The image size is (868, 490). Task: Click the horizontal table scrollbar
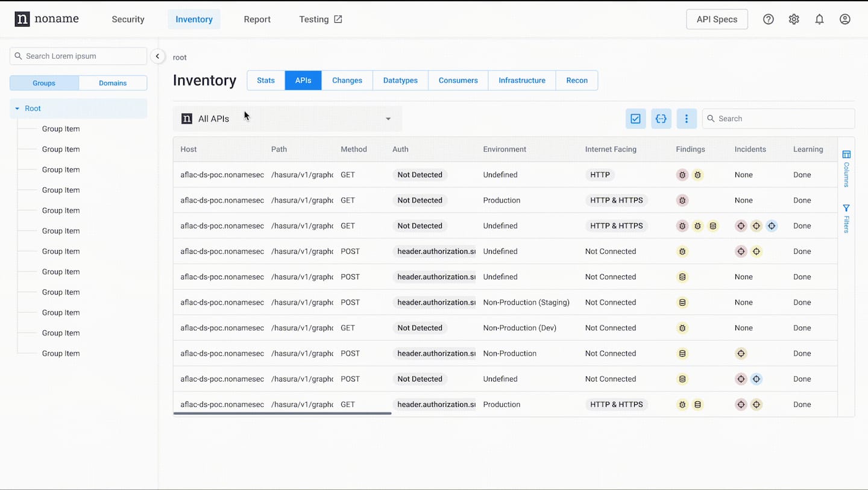[x=282, y=413]
